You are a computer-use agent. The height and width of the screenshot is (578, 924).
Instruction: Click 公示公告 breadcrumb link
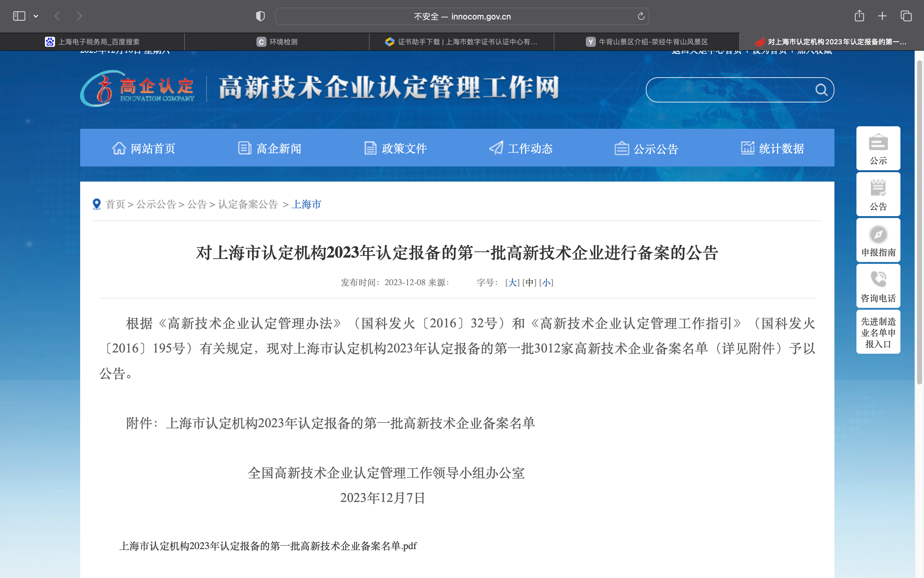click(x=156, y=204)
